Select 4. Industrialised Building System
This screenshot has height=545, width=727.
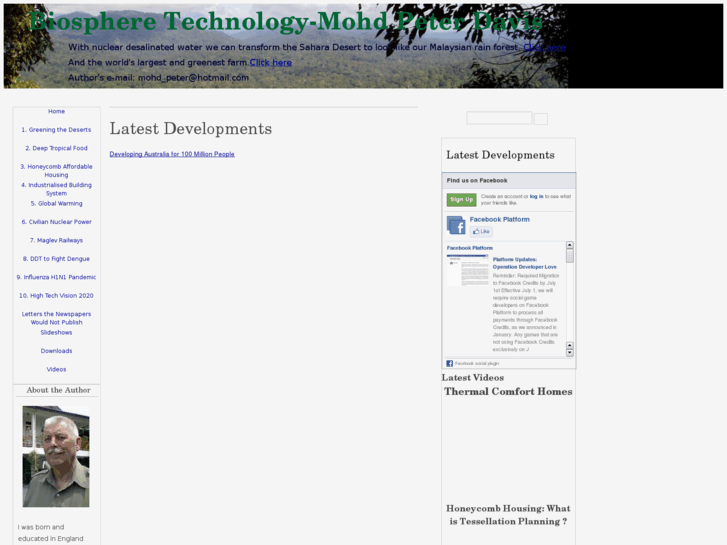57,189
